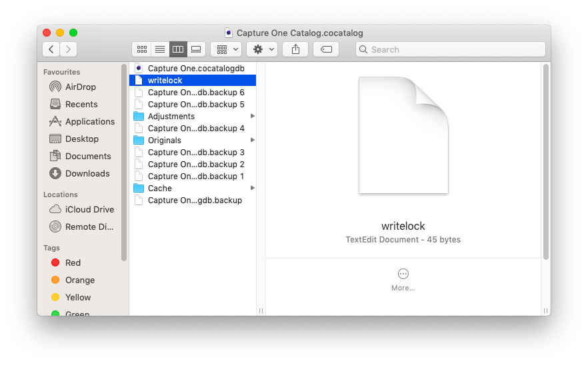Click the writelock document preview thumbnail
Viewport: 588px width, 365px height.
click(x=403, y=135)
